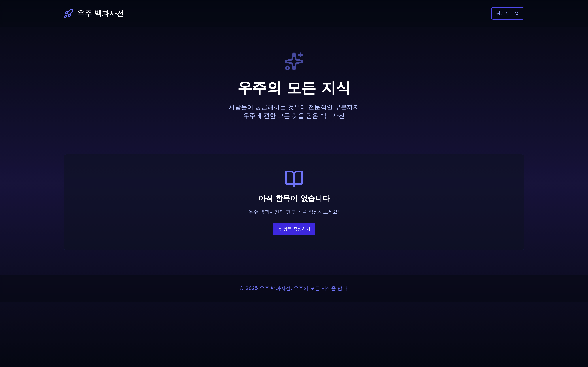588x367 pixels.
Task: Click the 첫 항목을 작성해보세요 description text
Action: 294,212
